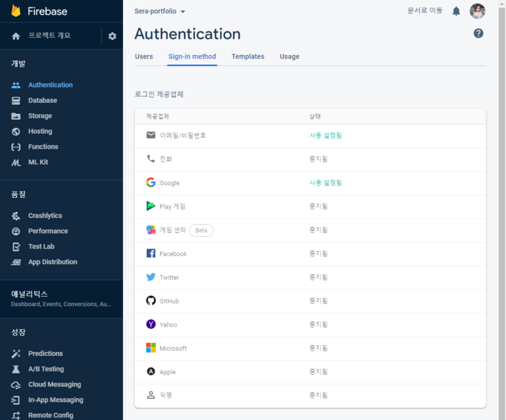Click the A/B Testing flask icon
The height and width of the screenshot is (420, 506).
(16, 369)
